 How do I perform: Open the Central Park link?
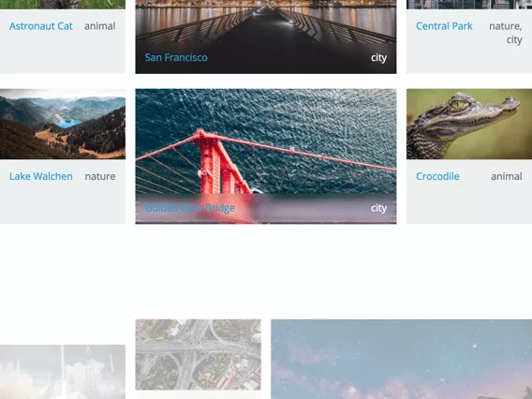[x=444, y=26]
